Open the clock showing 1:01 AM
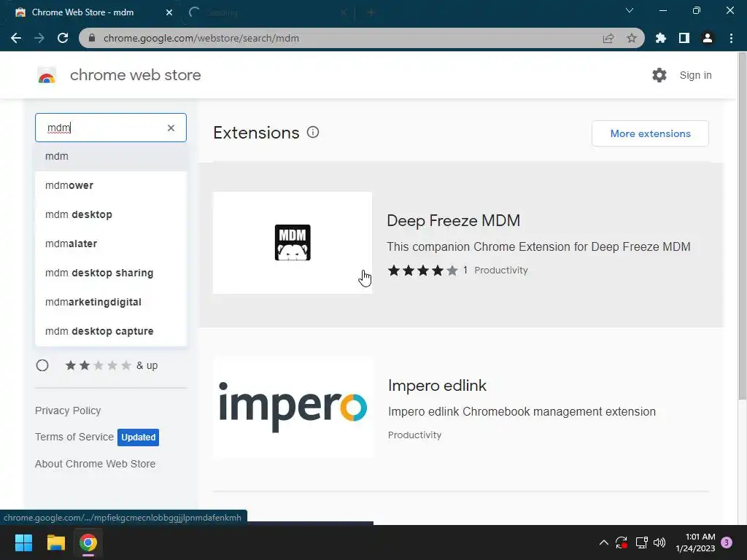 (695, 542)
